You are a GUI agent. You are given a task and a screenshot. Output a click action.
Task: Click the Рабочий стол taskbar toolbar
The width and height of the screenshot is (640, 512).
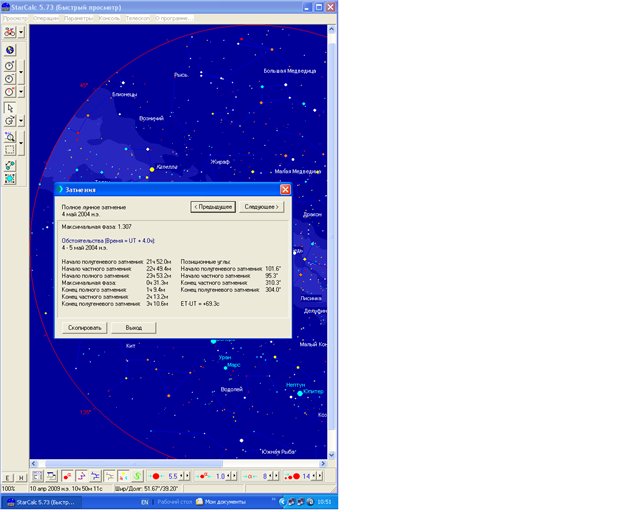tap(174, 502)
